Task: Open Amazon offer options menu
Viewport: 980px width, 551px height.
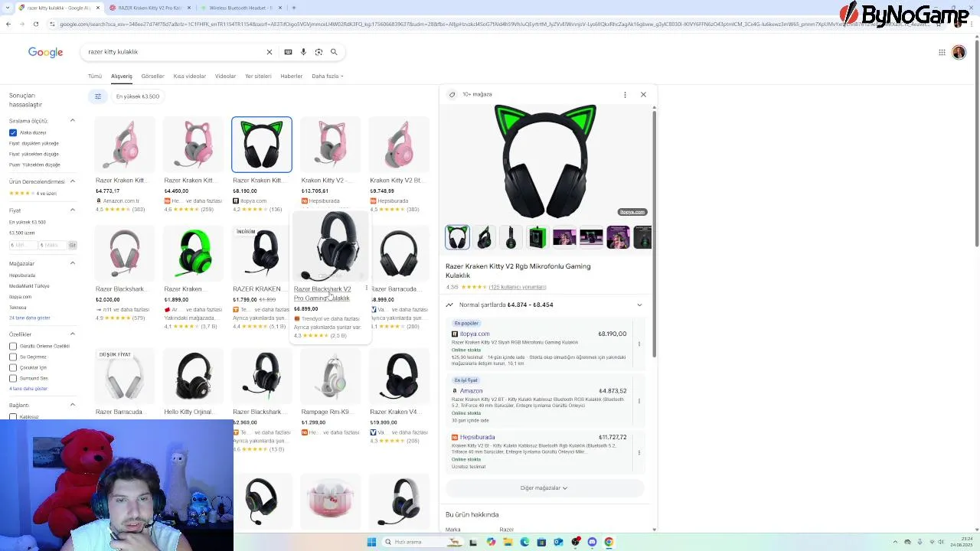Action: 639,401
